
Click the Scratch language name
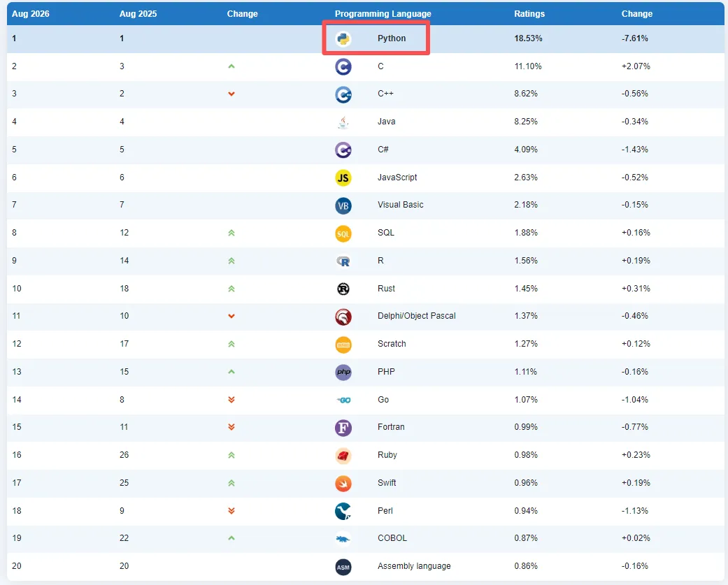pos(392,344)
